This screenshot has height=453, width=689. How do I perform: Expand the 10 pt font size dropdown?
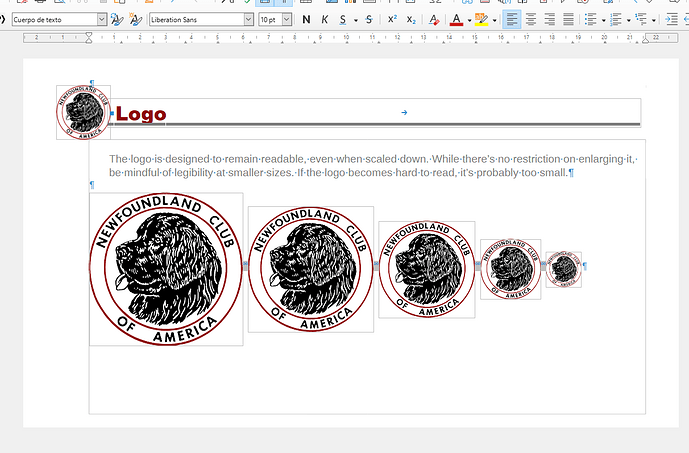point(289,19)
